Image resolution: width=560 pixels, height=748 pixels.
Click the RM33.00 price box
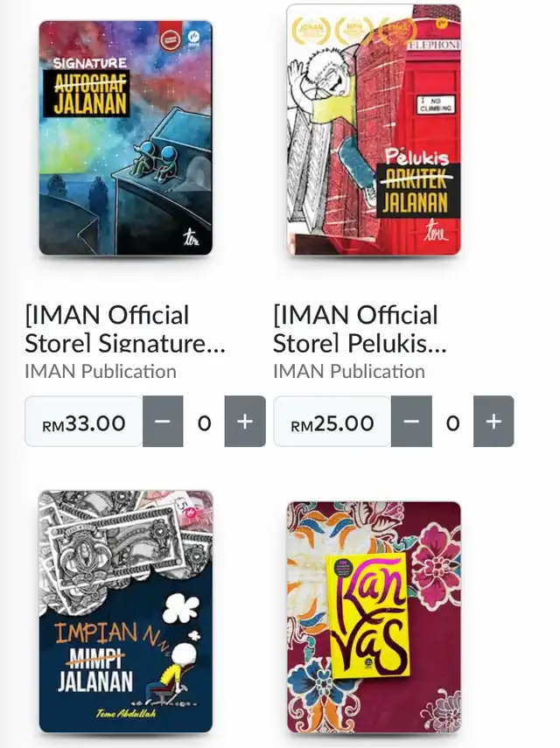84,422
